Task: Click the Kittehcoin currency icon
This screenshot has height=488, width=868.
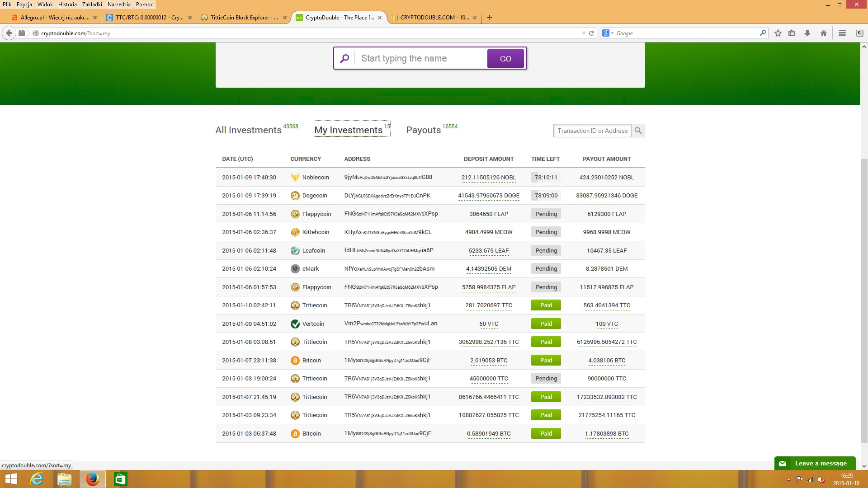Action: 295,232
